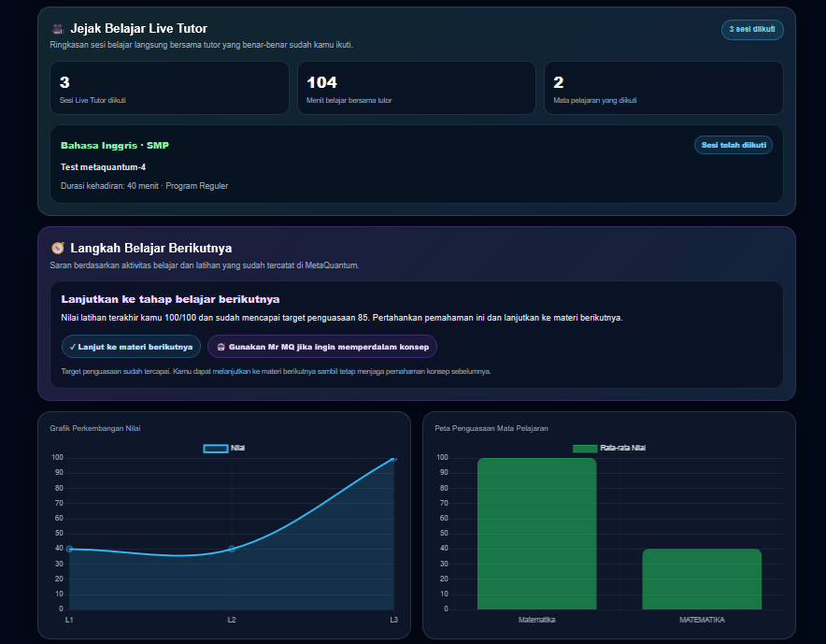
Task: Click the '3 sesi diikuti' badge
Action: pos(752,30)
